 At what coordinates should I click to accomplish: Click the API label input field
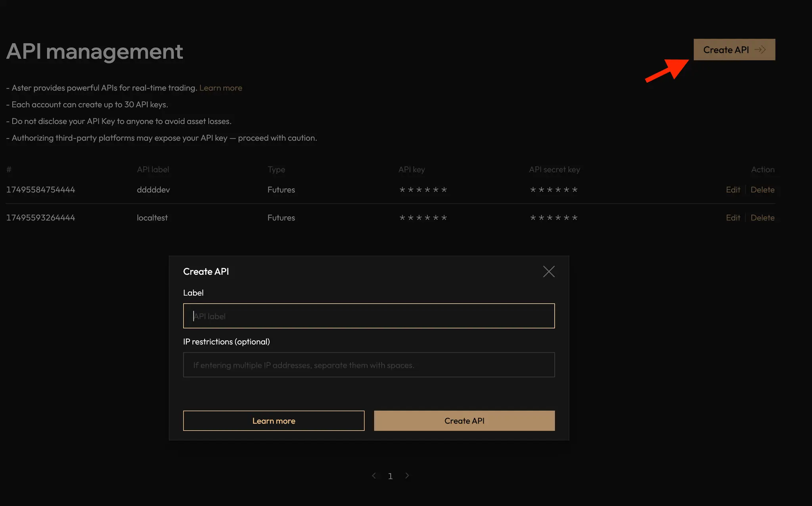coord(369,316)
